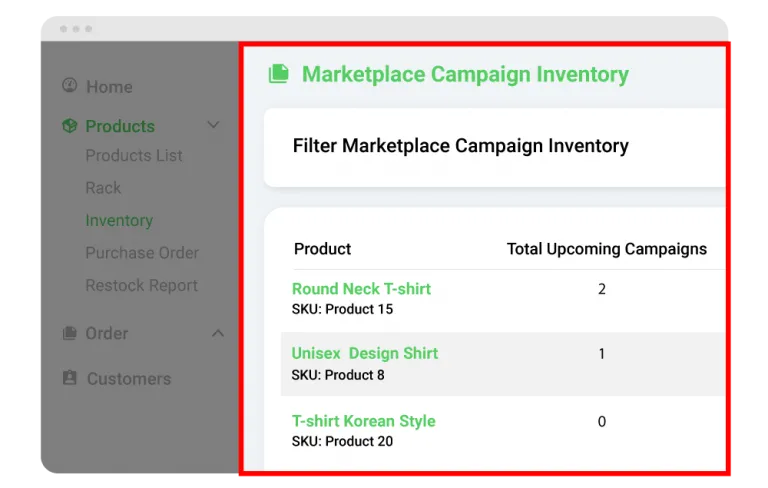Open the Home menu item
768x488 pixels.
(109, 87)
